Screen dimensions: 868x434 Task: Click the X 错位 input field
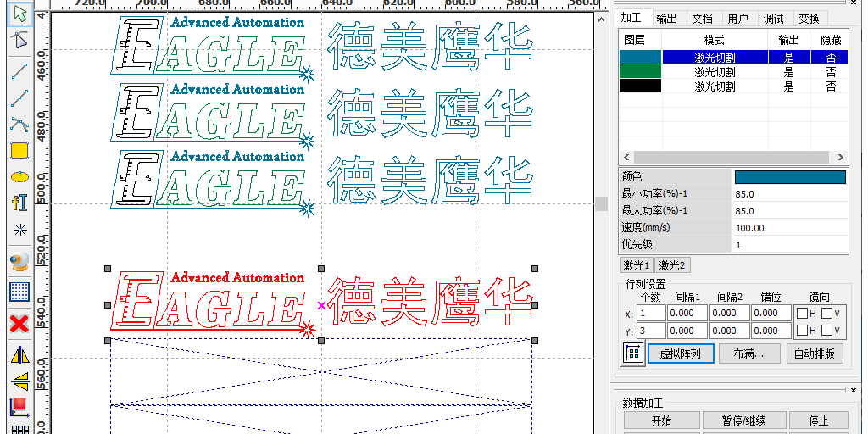coord(771,314)
